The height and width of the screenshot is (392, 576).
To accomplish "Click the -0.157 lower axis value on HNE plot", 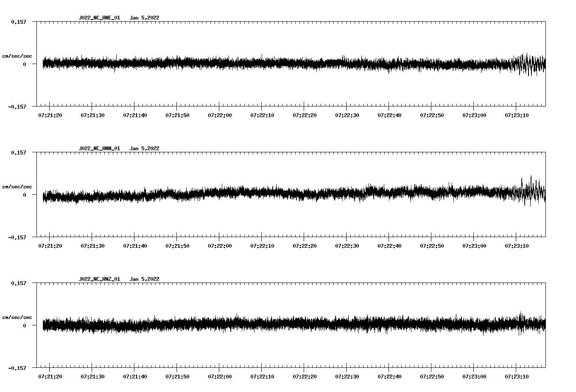I will pos(17,106).
